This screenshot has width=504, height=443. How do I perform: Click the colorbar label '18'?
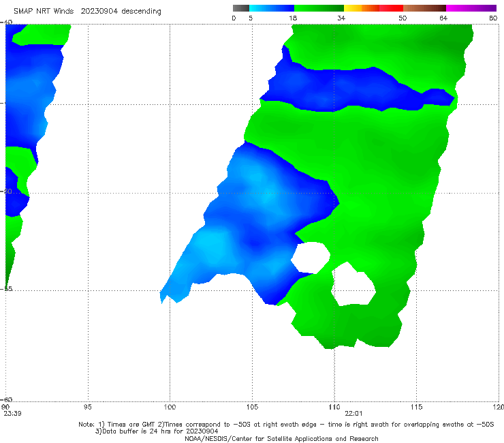pyautogui.click(x=293, y=18)
